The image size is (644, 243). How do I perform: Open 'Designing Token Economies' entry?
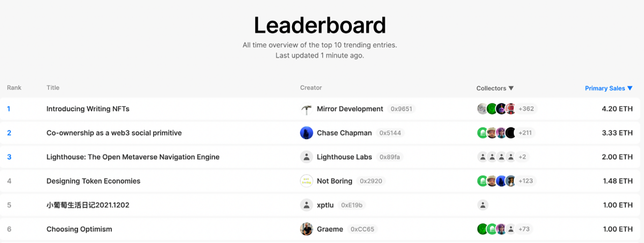pos(93,181)
